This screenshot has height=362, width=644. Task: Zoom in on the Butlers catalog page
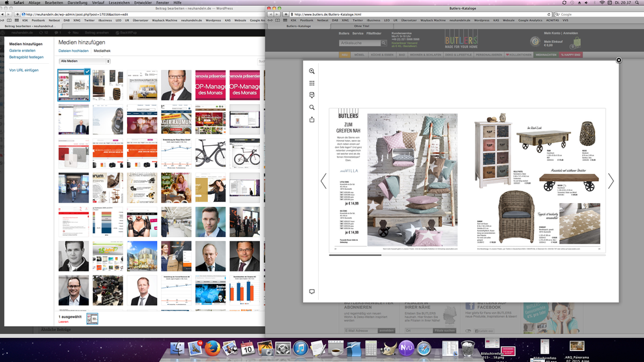tap(312, 71)
